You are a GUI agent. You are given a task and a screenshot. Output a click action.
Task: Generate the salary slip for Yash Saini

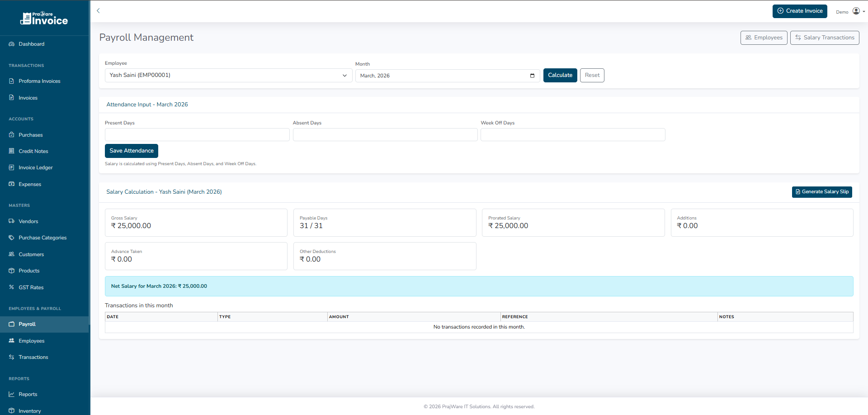pyautogui.click(x=821, y=192)
